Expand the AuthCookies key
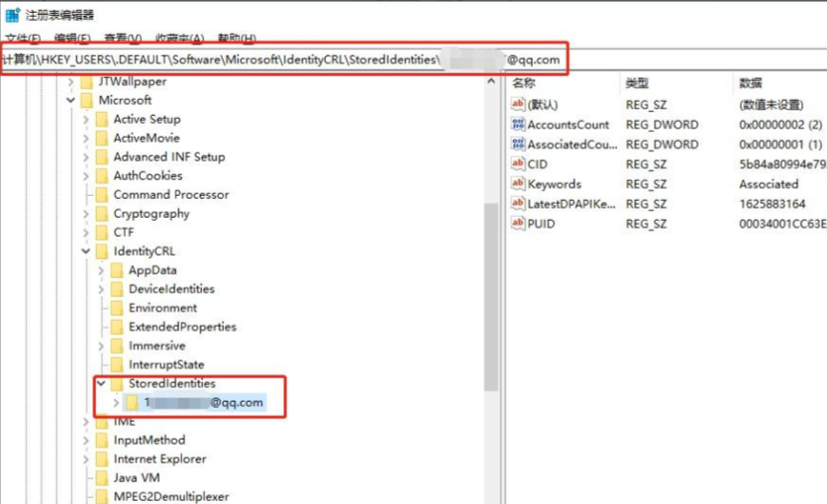Screen dimensions: 827x504 (86, 176)
